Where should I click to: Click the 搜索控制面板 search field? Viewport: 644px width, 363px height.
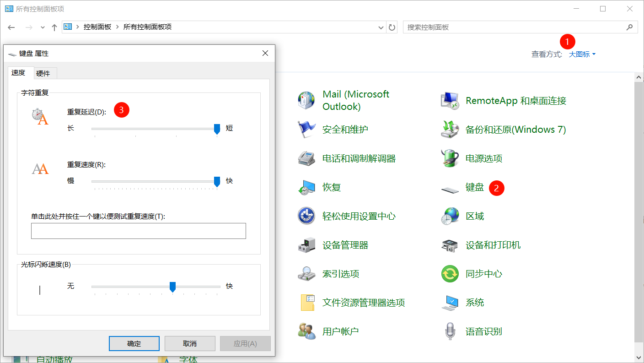(x=515, y=27)
